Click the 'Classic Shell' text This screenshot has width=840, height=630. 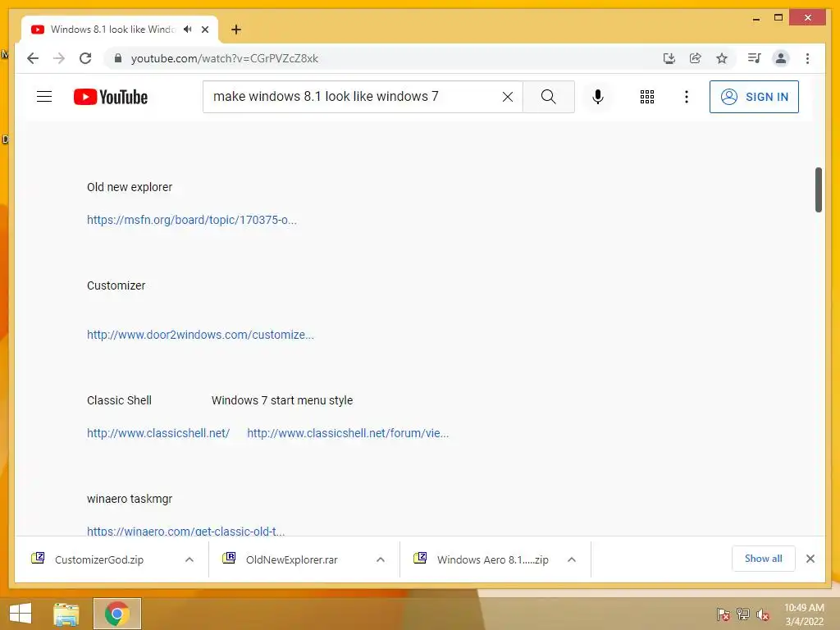point(119,400)
